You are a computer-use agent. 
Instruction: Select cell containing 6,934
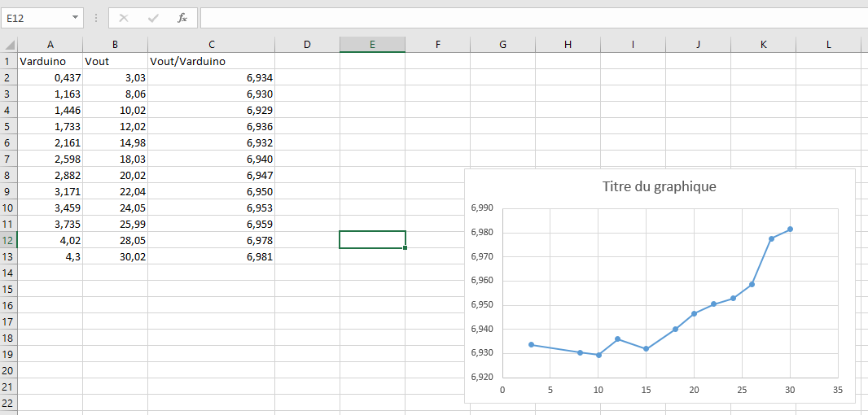click(x=212, y=77)
